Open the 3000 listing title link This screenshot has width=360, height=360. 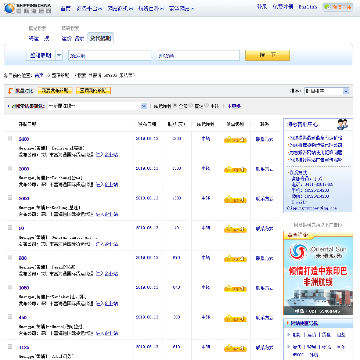[x=24, y=288]
